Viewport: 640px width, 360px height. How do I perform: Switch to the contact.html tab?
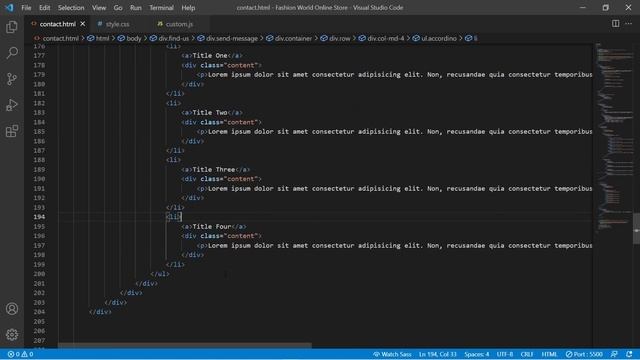pyautogui.click(x=58, y=24)
